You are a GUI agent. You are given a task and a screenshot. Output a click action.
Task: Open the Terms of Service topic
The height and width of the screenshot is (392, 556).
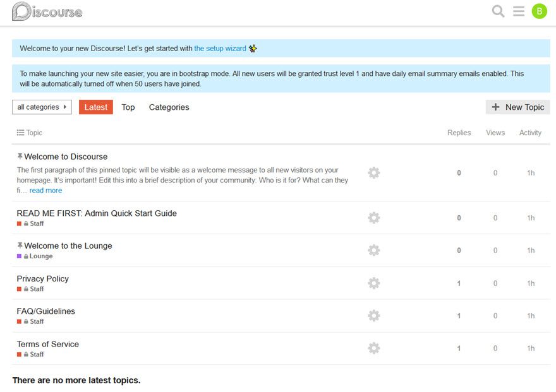click(x=47, y=344)
